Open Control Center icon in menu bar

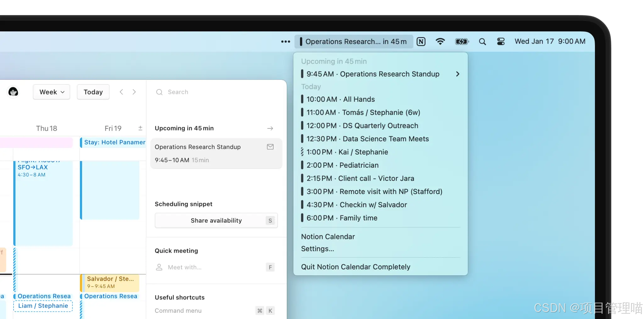tap(501, 41)
